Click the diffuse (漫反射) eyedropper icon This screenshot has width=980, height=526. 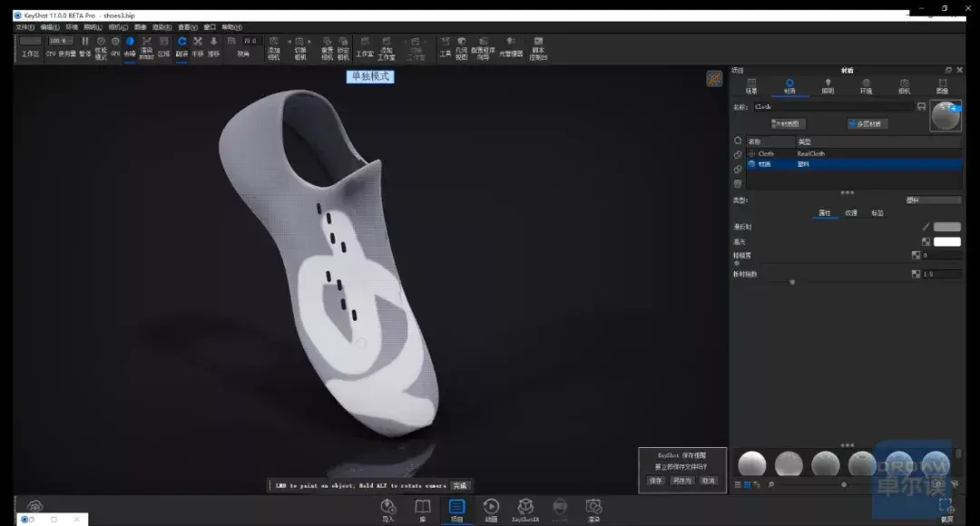tap(926, 227)
